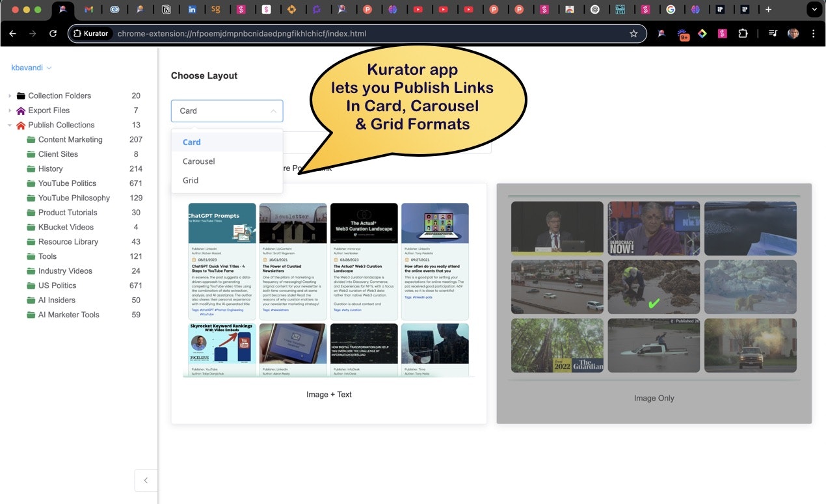Screen dimensions: 826x504
Task: Open the Card layout dropdown
Action: pos(227,111)
